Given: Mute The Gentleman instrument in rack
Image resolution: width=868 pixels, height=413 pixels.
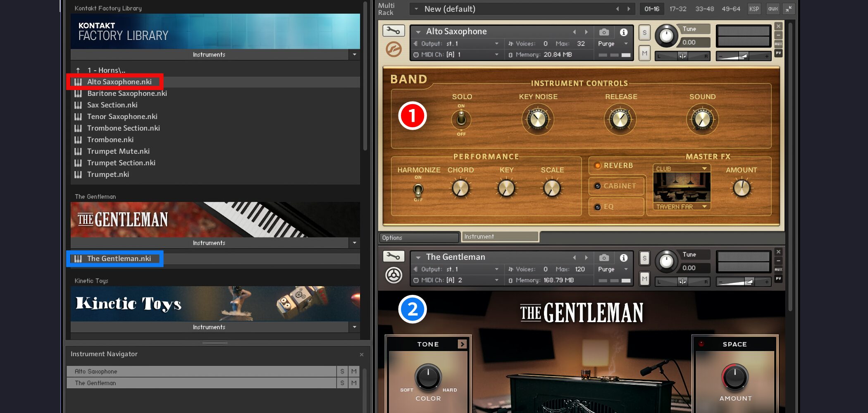Looking at the screenshot, I should 644,279.
